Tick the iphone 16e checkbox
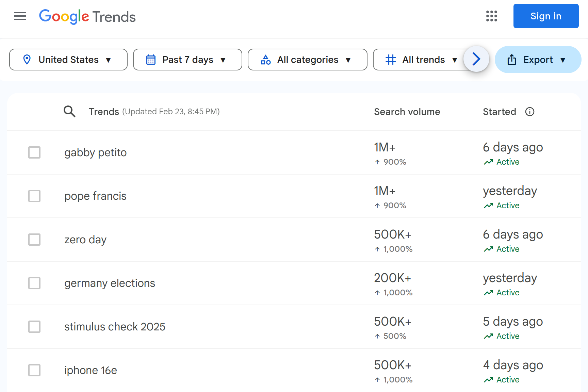This screenshot has height=392, width=588. (34, 370)
